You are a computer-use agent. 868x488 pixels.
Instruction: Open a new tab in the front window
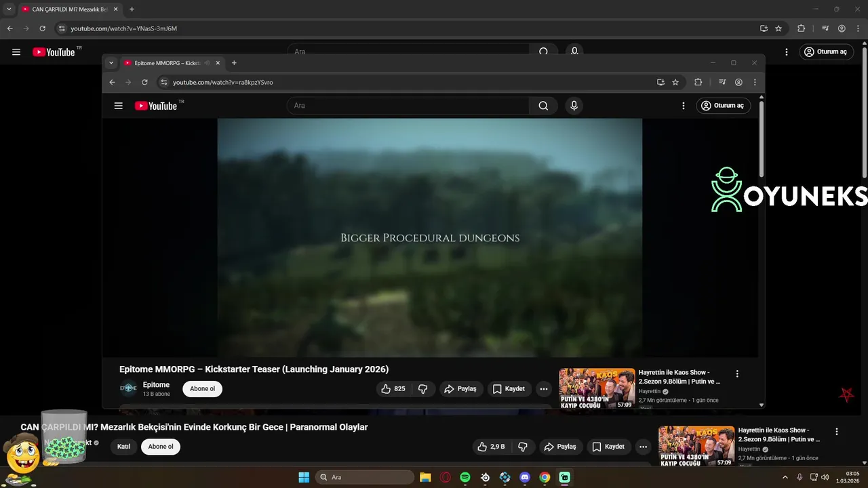tap(234, 63)
